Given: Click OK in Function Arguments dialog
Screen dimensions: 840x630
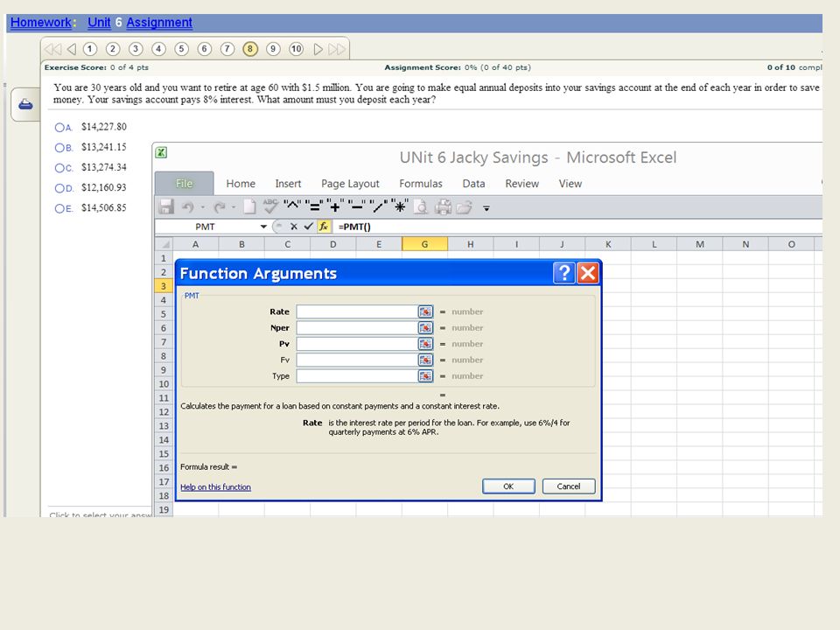Looking at the screenshot, I should 508,486.
